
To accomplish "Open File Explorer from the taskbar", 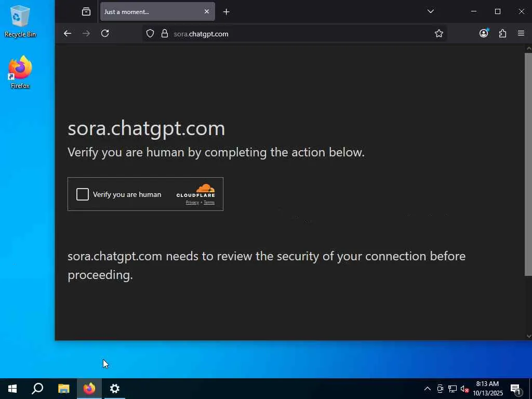I will (x=63, y=389).
